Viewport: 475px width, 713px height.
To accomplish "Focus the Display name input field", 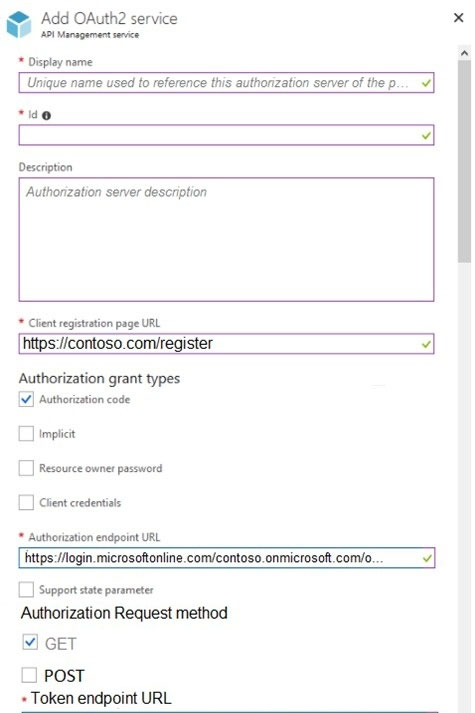I will (x=226, y=83).
